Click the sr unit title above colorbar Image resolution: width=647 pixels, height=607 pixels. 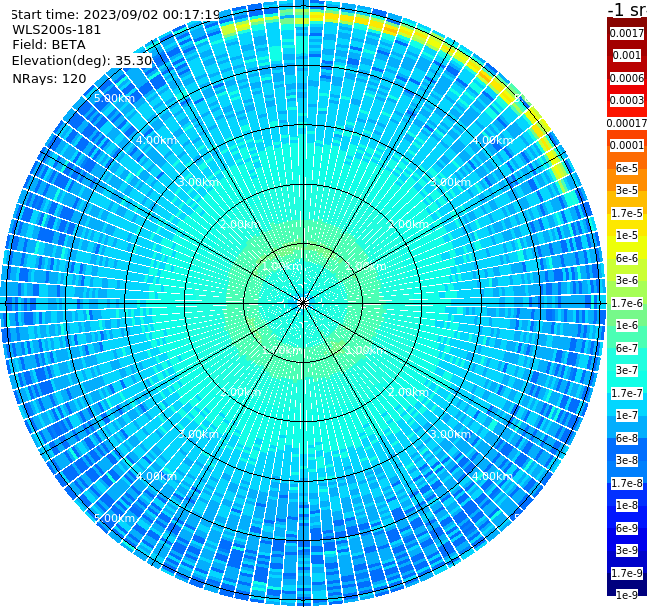coord(627,9)
